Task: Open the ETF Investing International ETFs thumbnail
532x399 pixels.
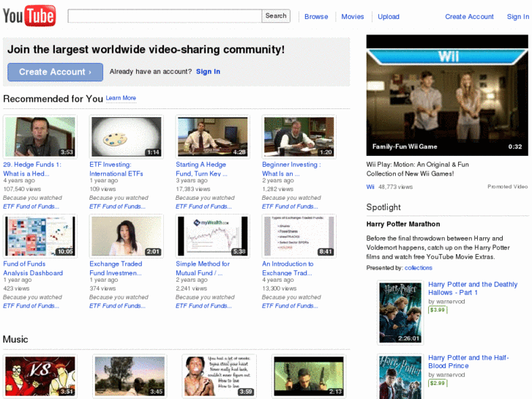Action: (126, 137)
